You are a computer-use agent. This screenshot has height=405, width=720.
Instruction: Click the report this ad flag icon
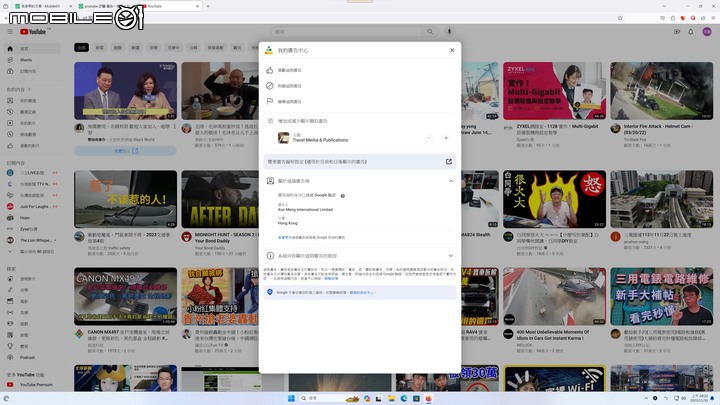click(270, 101)
